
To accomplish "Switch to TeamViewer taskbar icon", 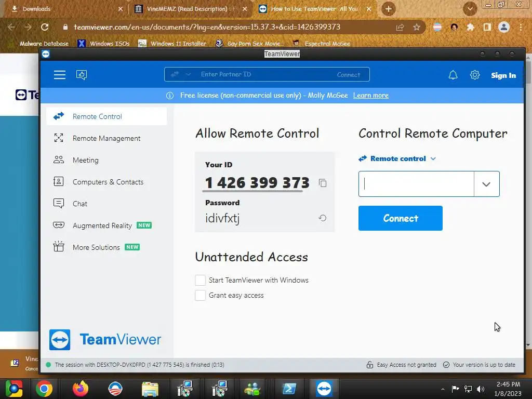I will [324, 389].
